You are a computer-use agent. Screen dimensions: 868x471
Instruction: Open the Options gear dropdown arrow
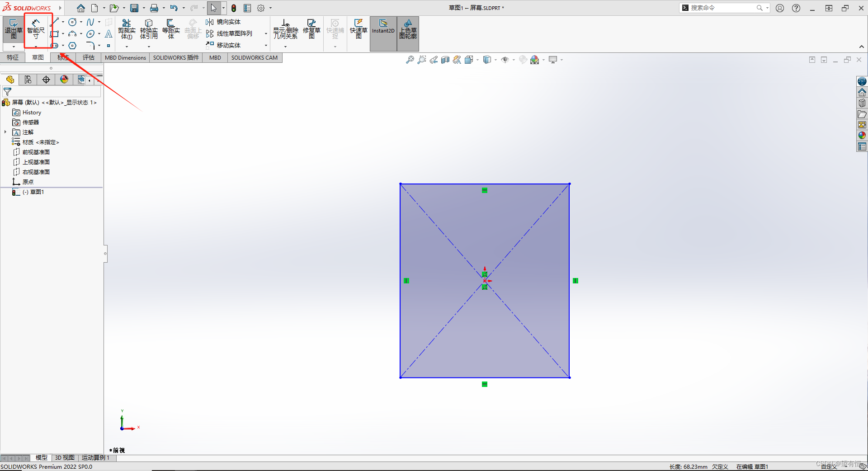point(271,8)
